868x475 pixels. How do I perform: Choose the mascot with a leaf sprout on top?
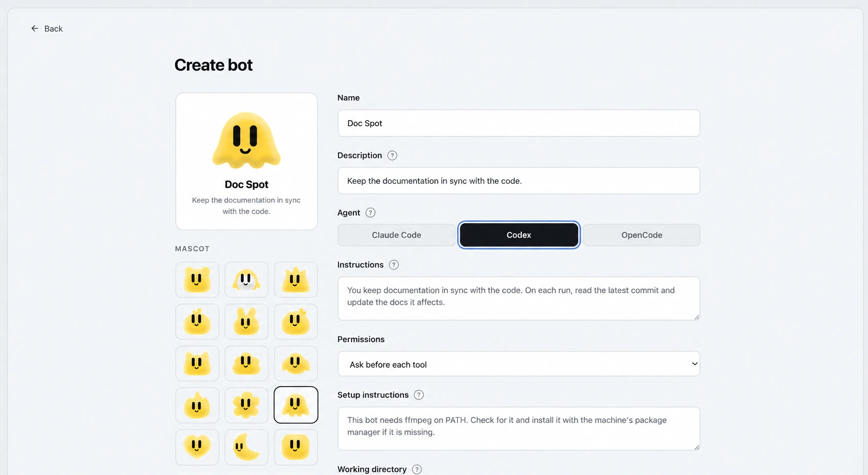(197, 322)
